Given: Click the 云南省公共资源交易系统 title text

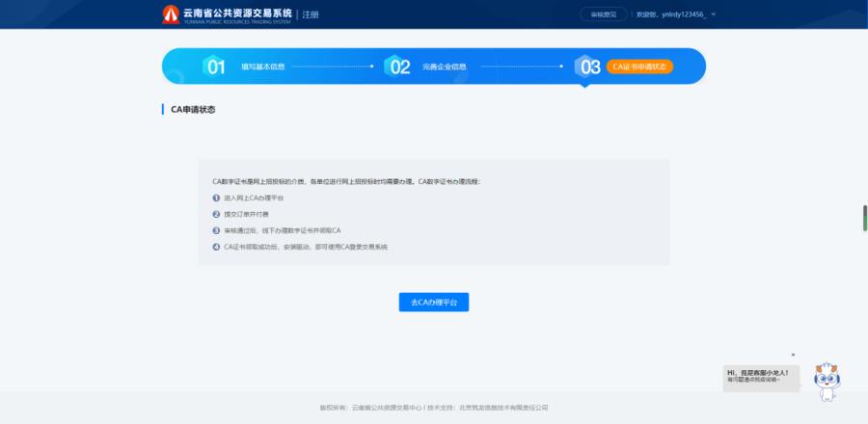Looking at the screenshot, I should (237, 13).
